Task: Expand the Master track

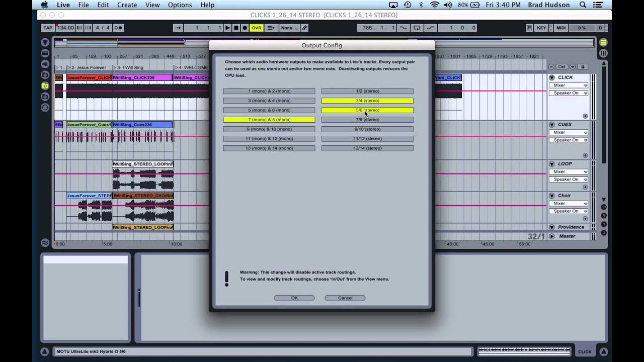Action: coord(552,236)
